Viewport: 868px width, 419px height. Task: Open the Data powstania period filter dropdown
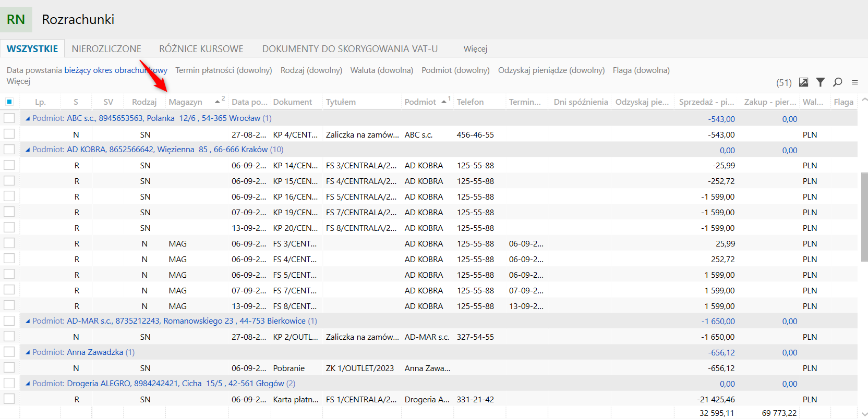[116, 70]
